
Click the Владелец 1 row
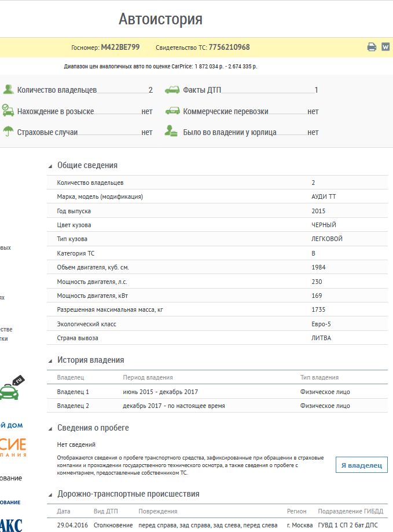pos(217,392)
